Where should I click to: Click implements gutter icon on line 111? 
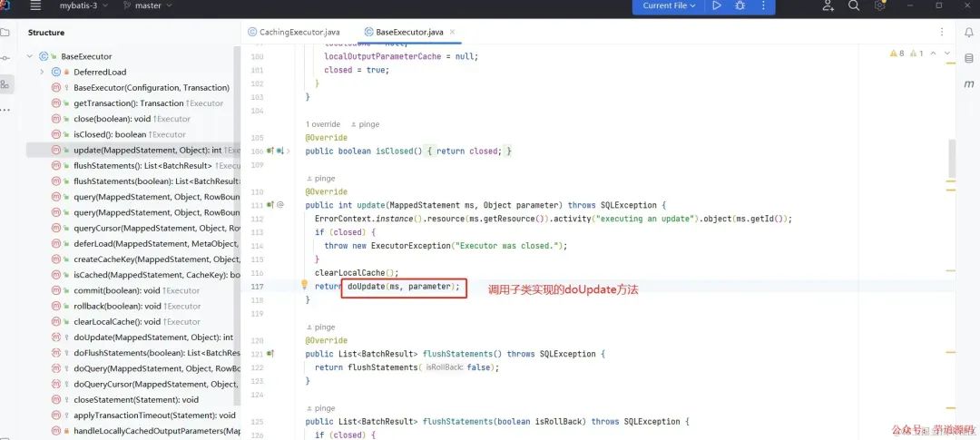click(270, 204)
